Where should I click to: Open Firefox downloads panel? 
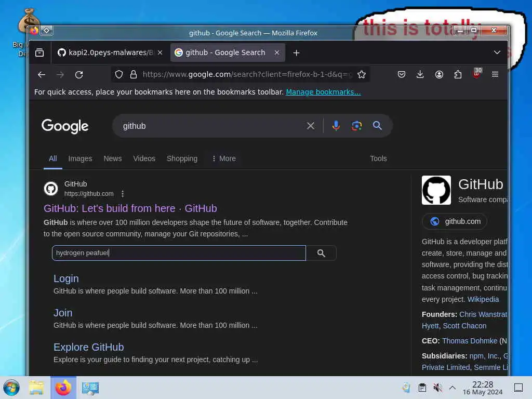pyautogui.click(x=420, y=74)
